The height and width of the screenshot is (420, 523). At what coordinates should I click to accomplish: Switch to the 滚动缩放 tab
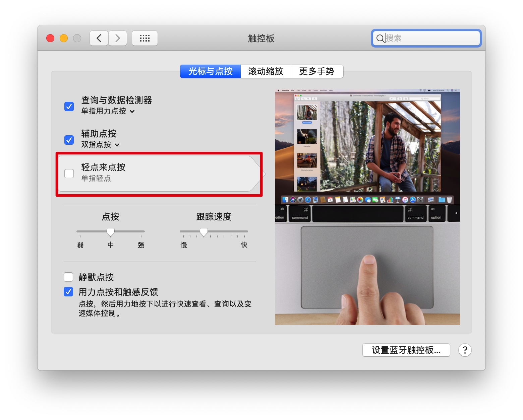(x=266, y=71)
